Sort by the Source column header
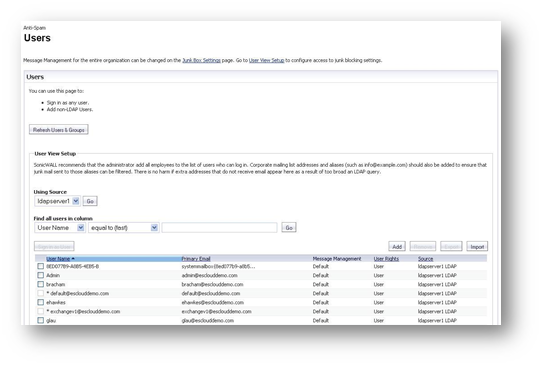Viewport: 543px width, 367px height. [x=425, y=259]
